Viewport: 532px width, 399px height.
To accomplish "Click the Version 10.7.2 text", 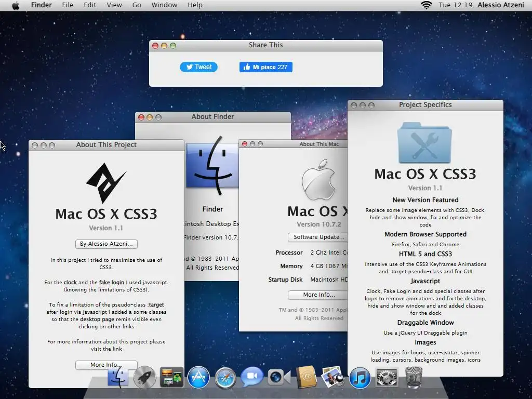I will click(319, 224).
